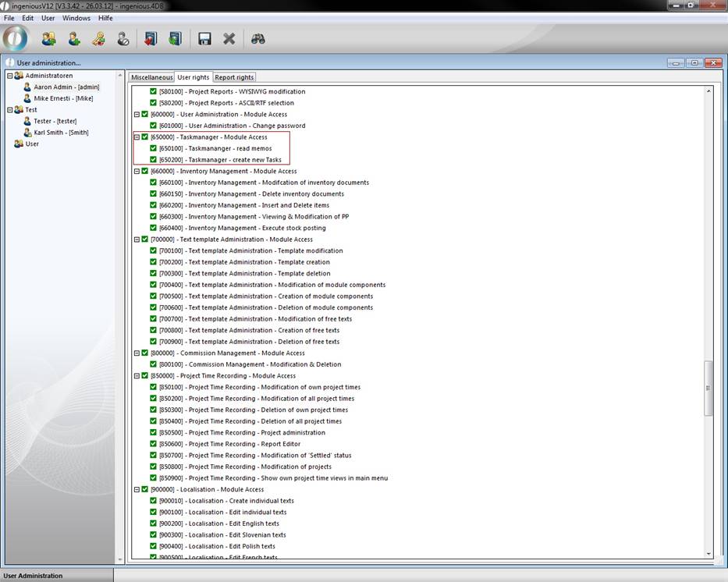Click the add new user toolbar icon

pyautogui.click(x=74, y=38)
